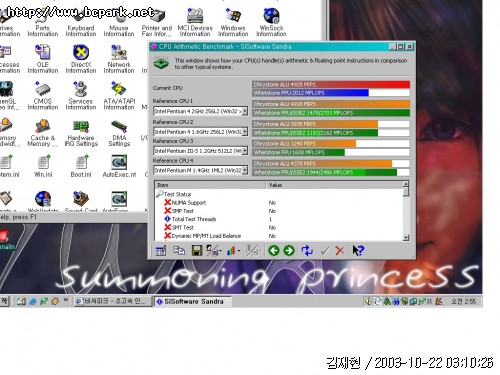The height and width of the screenshot is (375, 500).
Task: Select the NUMA Support row
Action: point(279,203)
